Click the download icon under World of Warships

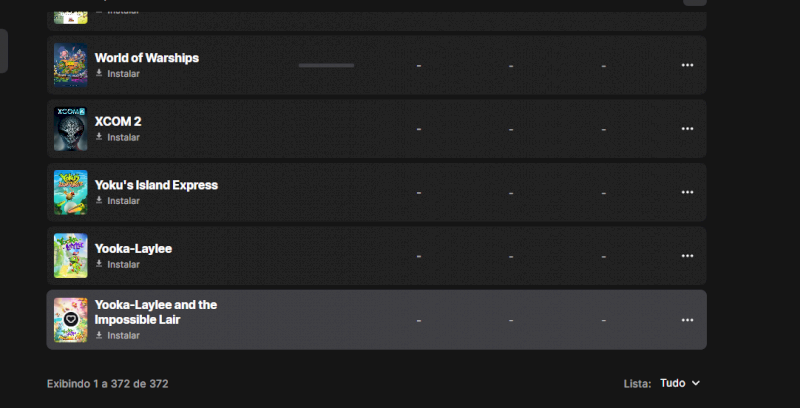tap(99, 74)
